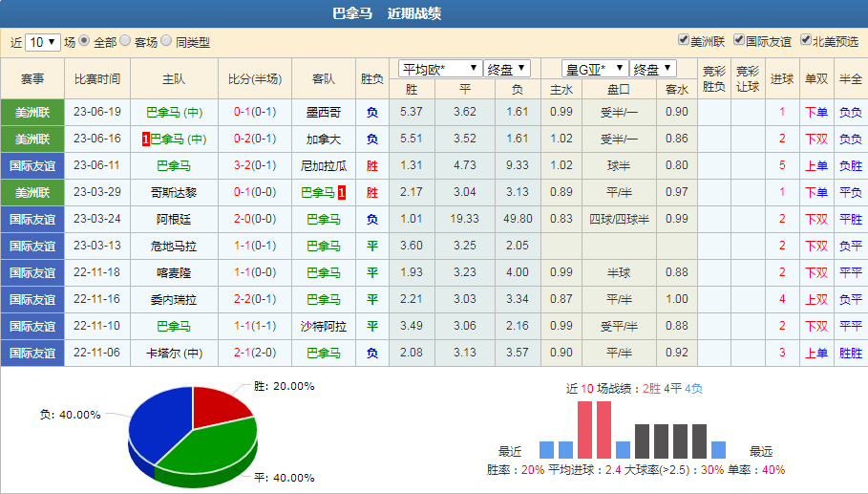
Task: Uncheck the 美洲联 checkbox
Action: pos(683,40)
